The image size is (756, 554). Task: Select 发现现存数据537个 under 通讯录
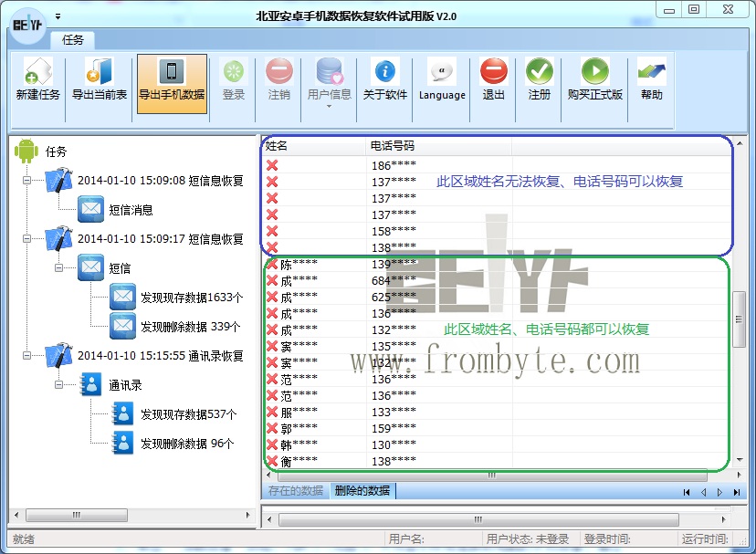point(188,414)
